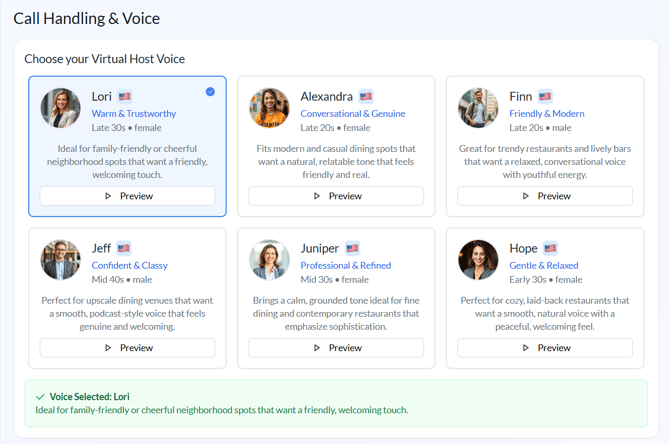Open the Gentle & Relaxed link
Image resolution: width=670 pixels, height=444 pixels.
point(544,266)
